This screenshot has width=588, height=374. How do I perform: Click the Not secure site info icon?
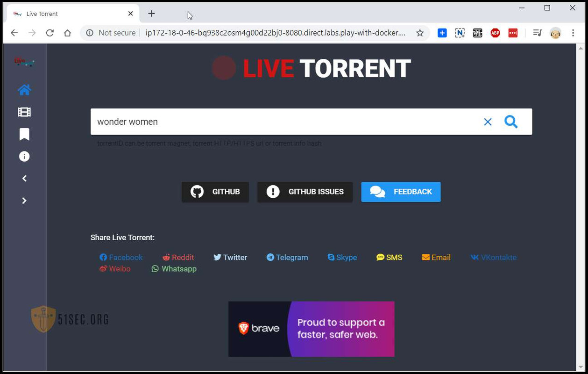[90, 33]
